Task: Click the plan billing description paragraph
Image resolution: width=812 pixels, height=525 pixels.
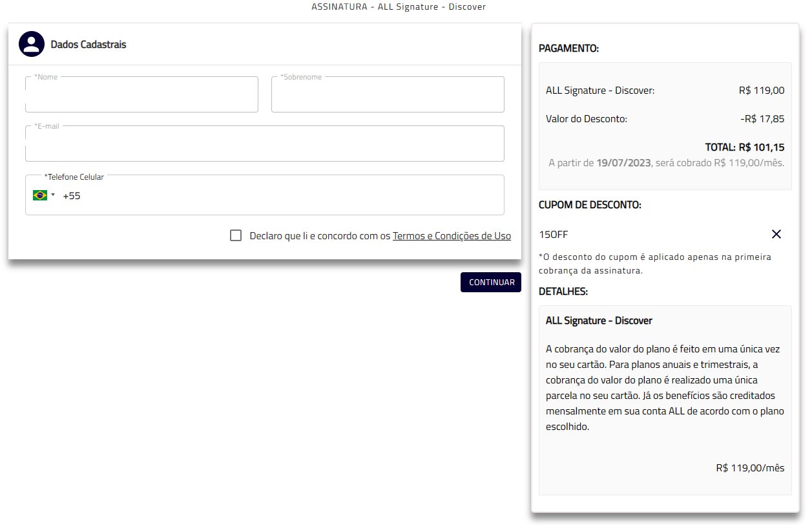Action: (665, 388)
